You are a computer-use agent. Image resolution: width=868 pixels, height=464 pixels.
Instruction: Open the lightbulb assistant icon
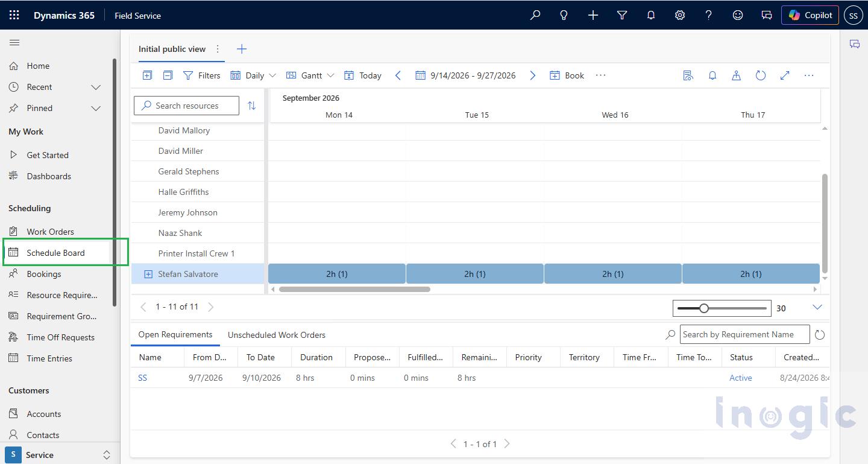[564, 15]
